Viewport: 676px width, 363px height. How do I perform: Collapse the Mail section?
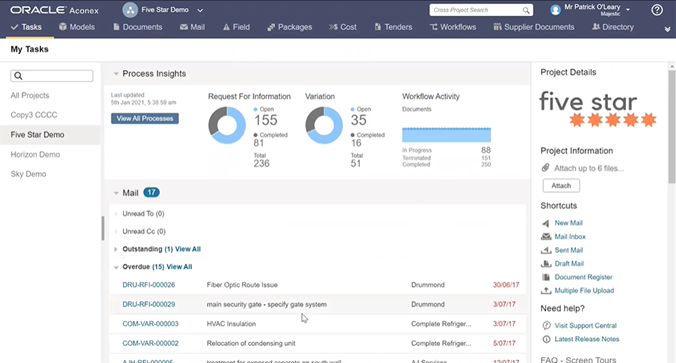(116, 193)
